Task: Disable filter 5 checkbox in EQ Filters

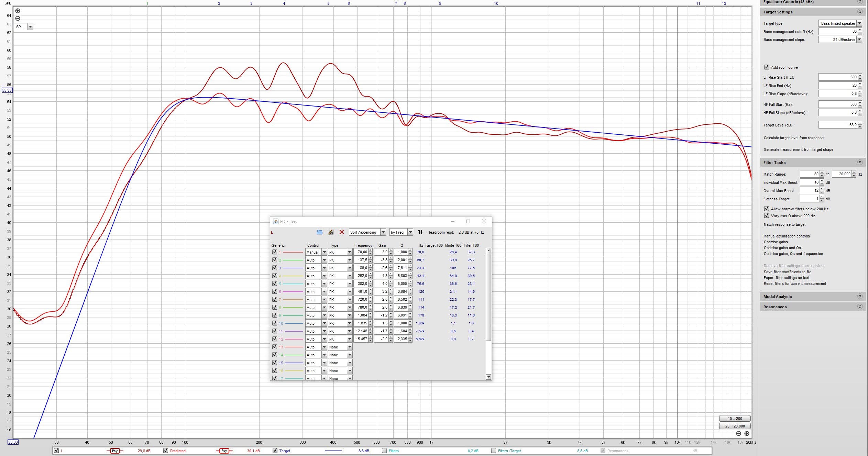Action: tap(275, 283)
